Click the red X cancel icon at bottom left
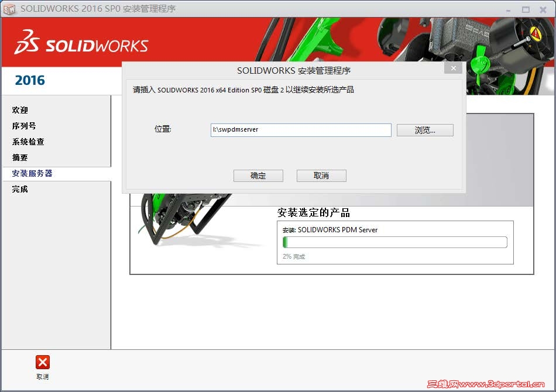The height and width of the screenshot is (392, 556). 43,362
